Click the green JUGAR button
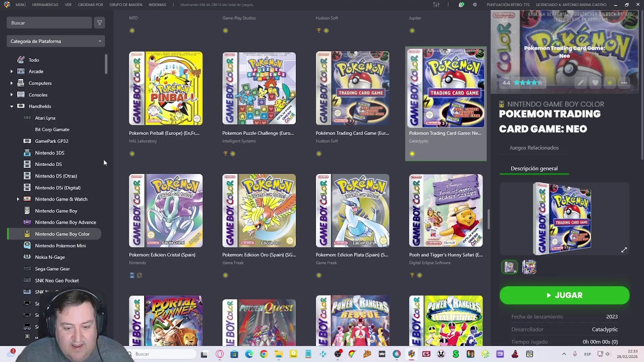Image resolution: width=644 pixels, height=362 pixels. pos(565,295)
